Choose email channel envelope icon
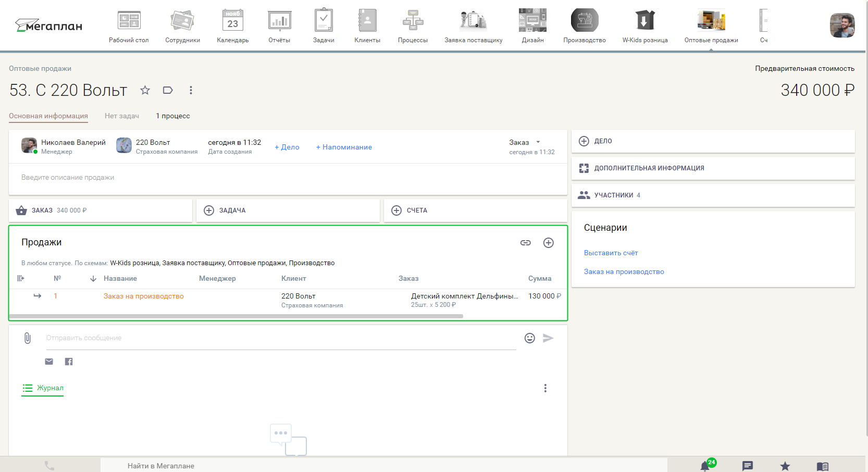Viewport: 868px width, 472px height. coord(49,362)
